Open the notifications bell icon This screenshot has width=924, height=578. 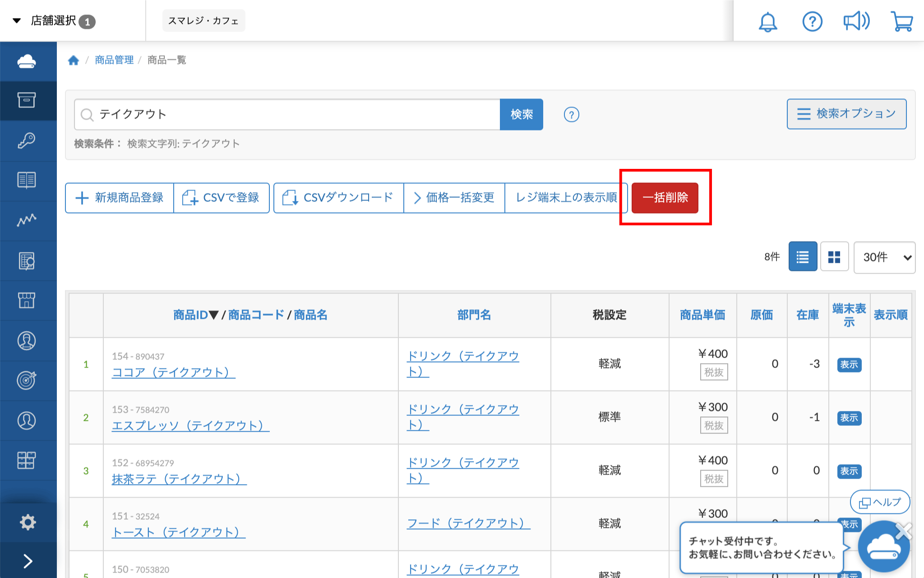tap(767, 21)
